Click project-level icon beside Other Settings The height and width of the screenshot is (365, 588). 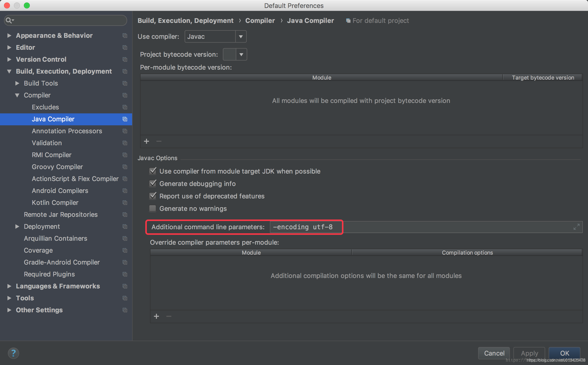[x=125, y=310]
